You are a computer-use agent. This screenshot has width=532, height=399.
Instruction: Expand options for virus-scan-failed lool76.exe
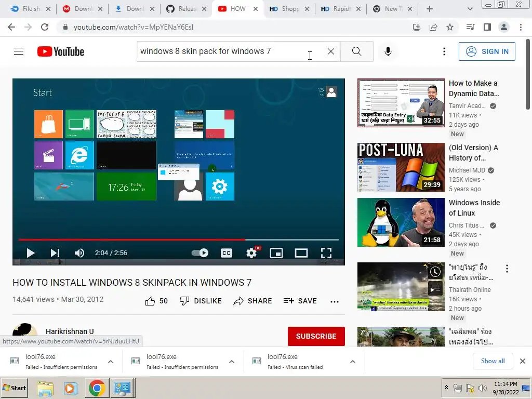pos(353,362)
